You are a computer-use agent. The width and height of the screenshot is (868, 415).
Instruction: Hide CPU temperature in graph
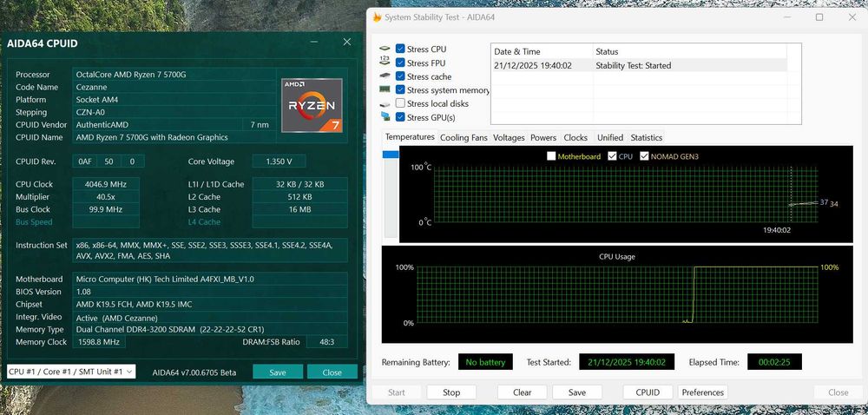coord(612,156)
